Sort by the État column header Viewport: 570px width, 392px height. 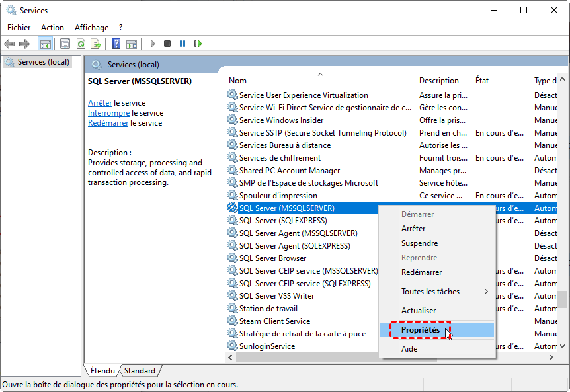500,81
